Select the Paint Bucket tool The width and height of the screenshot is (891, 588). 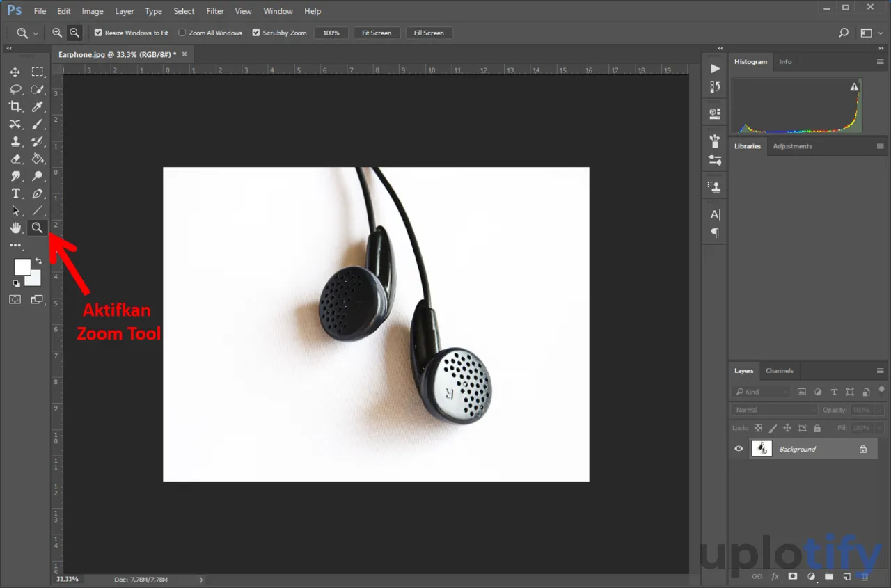coord(38,159)
